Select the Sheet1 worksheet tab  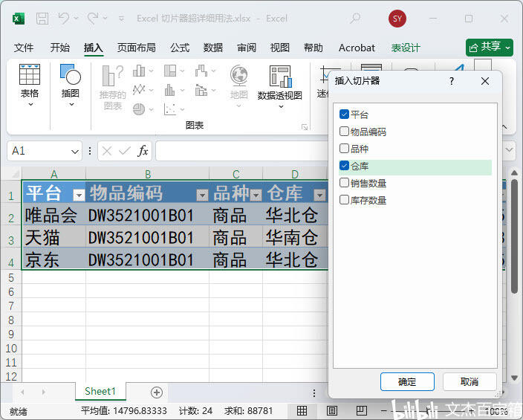click(x=100, y=391)
